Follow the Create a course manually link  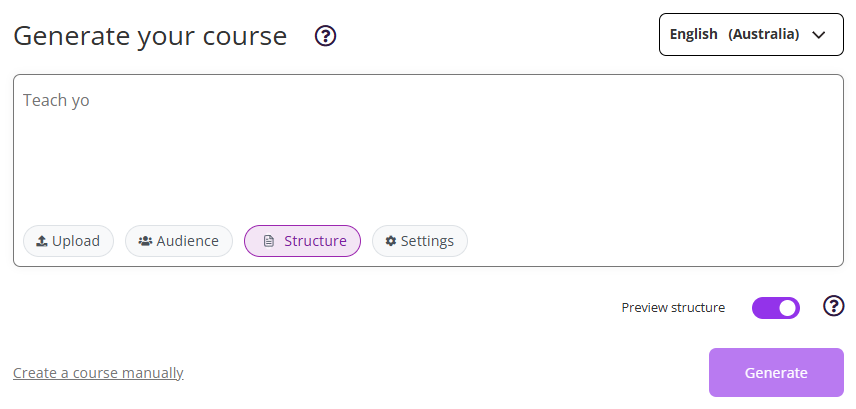98,373
